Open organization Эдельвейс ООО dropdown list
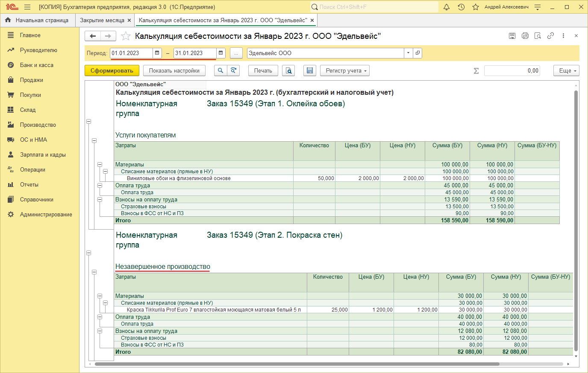The height and width of the screenshot is (373, 588). click(x=408, y=53)
